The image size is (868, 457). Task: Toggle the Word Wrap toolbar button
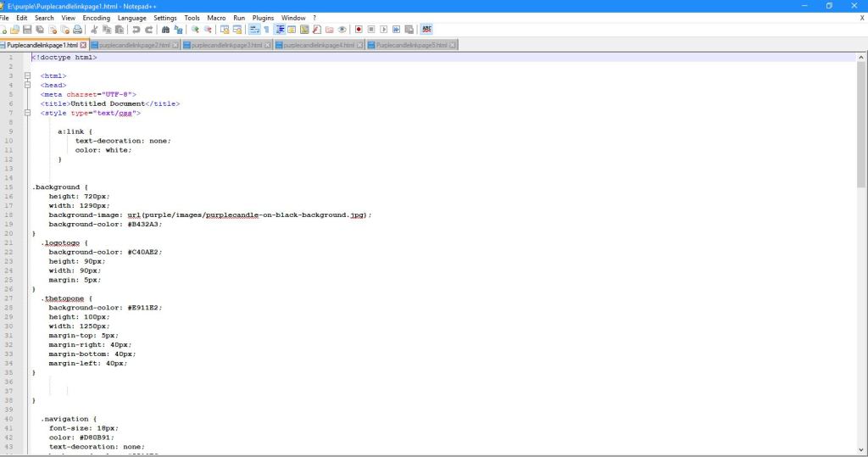click(x=253, y=29)
